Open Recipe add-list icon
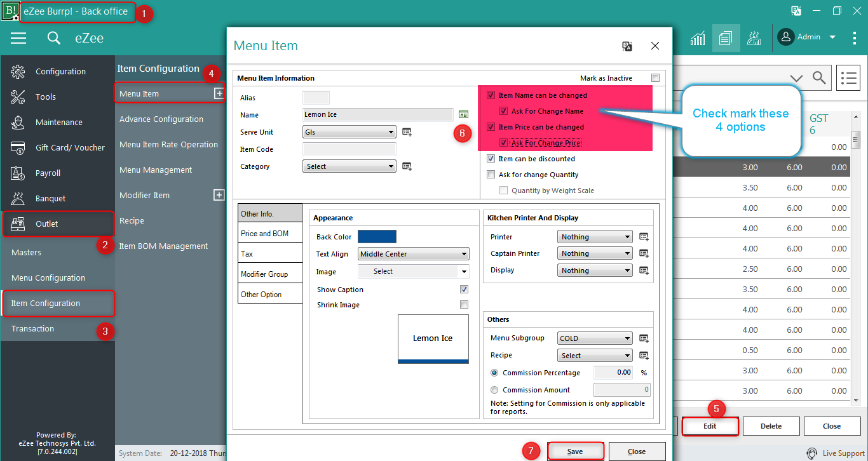 pos(644,356)
